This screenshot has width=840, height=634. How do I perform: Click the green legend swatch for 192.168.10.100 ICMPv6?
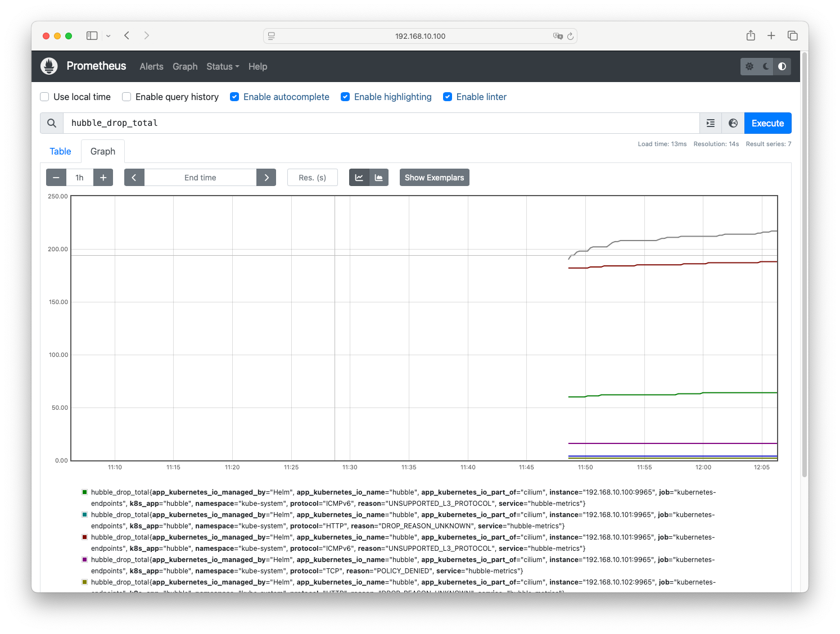85,492
